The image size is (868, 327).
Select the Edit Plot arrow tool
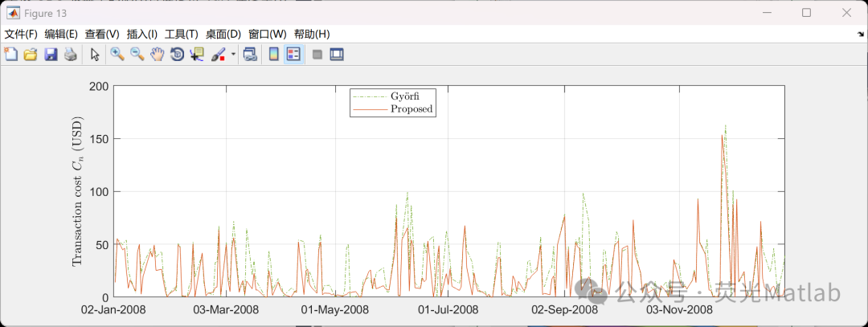point(95,54)
